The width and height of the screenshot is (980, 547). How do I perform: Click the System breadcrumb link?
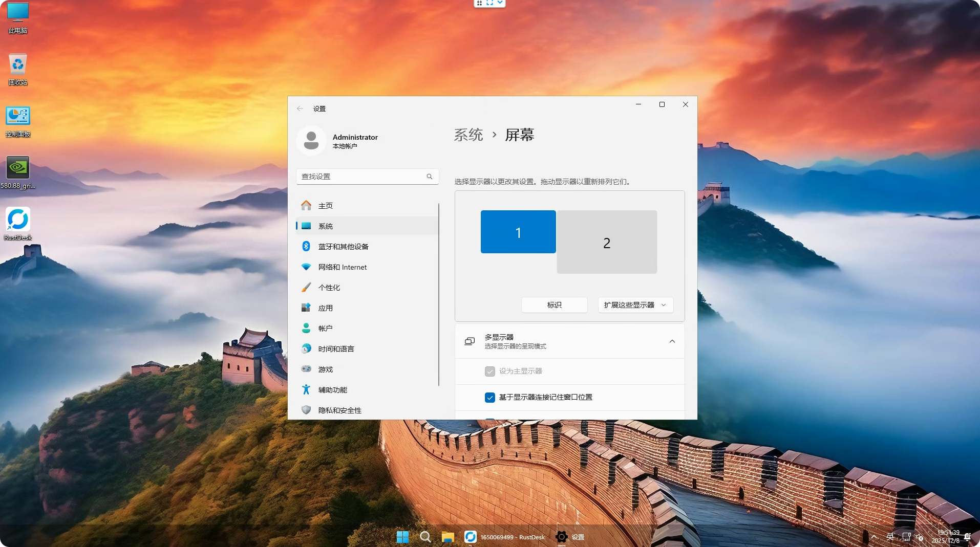click(468, 135)
